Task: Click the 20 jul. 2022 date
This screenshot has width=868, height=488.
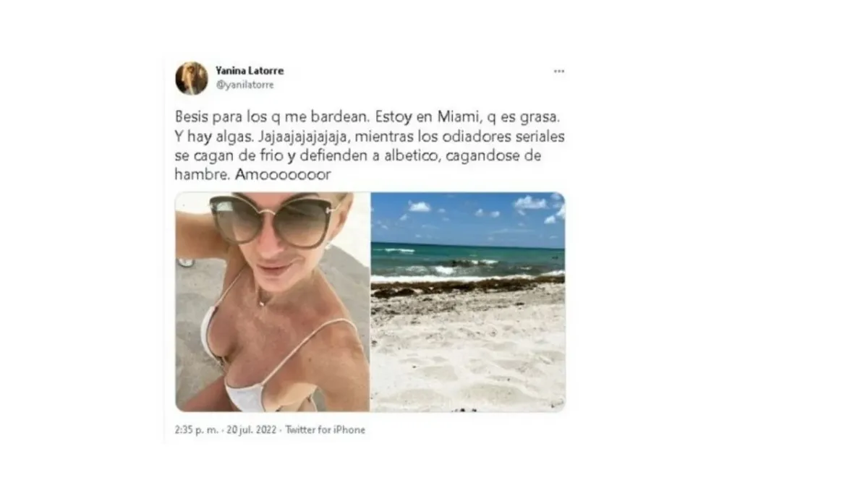Action: point(247,429)
